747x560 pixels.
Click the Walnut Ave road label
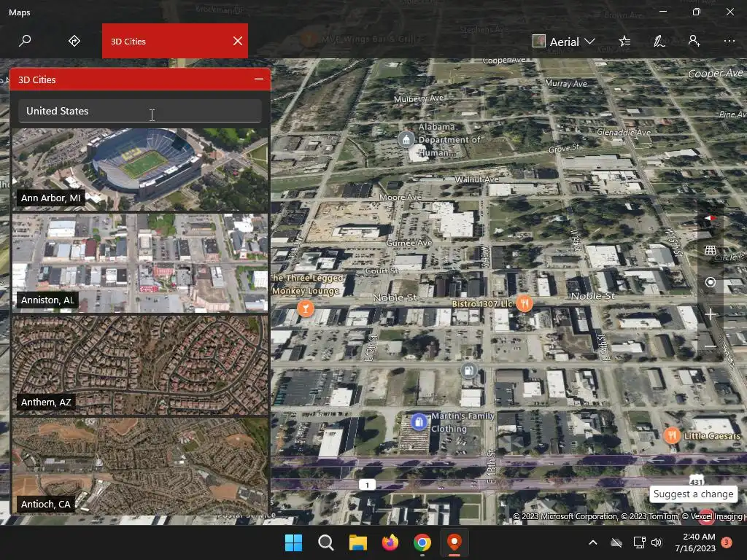click(x=477, y=179)
